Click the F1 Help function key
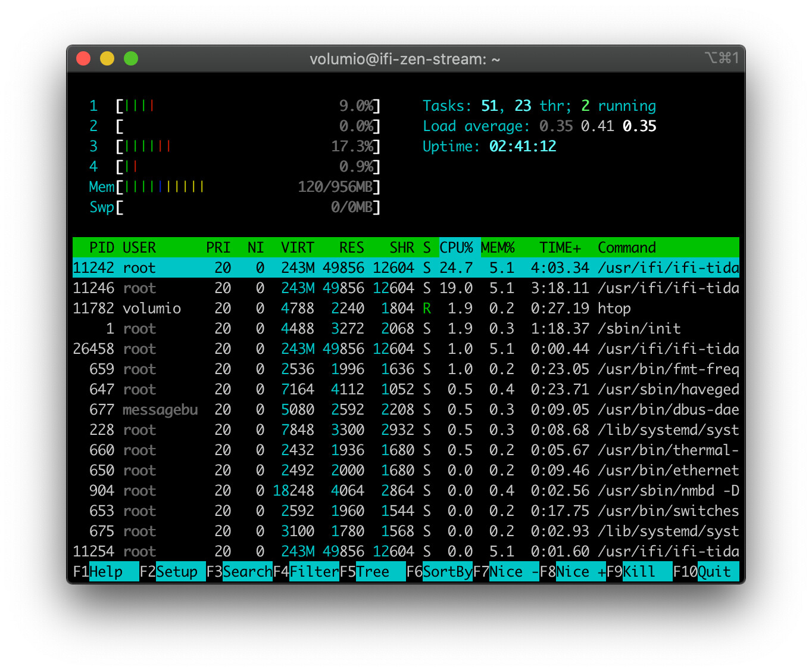This screenshot has width=812, height=672. (106, 572)
